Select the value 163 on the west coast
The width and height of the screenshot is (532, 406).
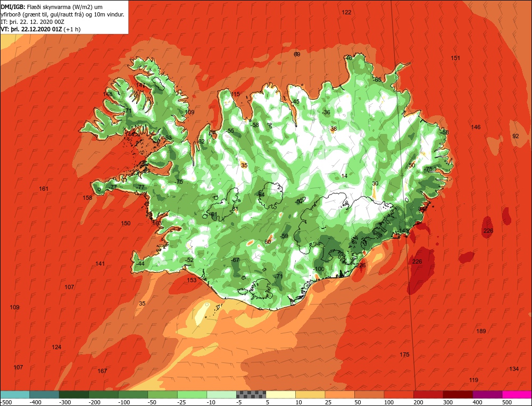click(157, 223)
